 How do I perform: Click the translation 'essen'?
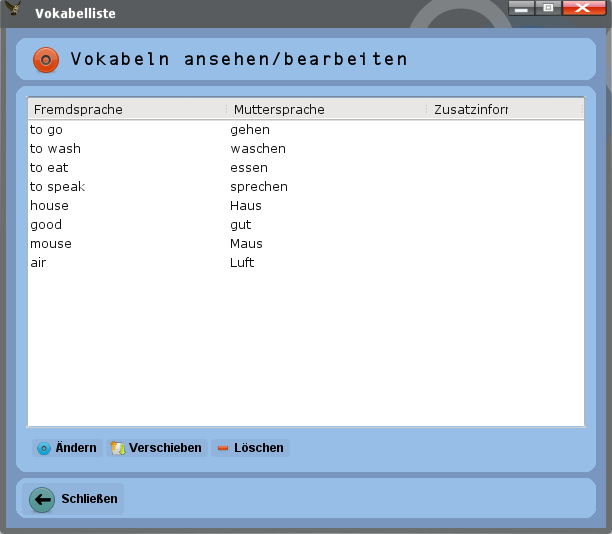[249, 168]
